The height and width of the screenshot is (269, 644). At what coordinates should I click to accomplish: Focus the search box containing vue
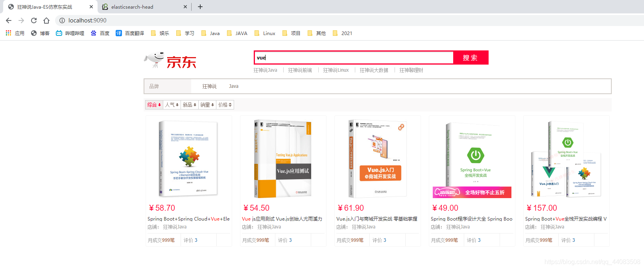pyautogui.click(x=354, y=58)
